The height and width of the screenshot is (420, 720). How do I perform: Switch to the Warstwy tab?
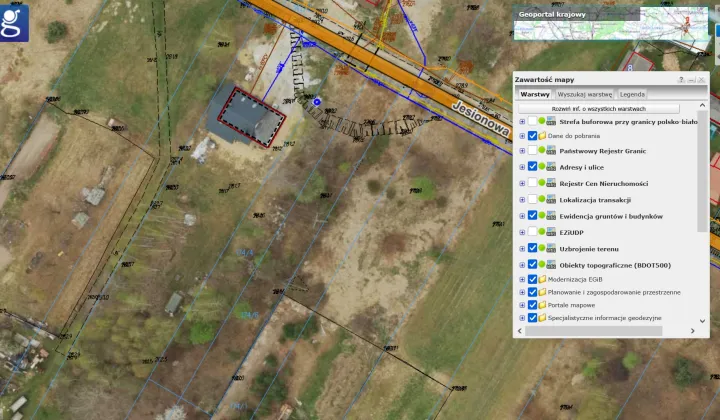[534, 94]
